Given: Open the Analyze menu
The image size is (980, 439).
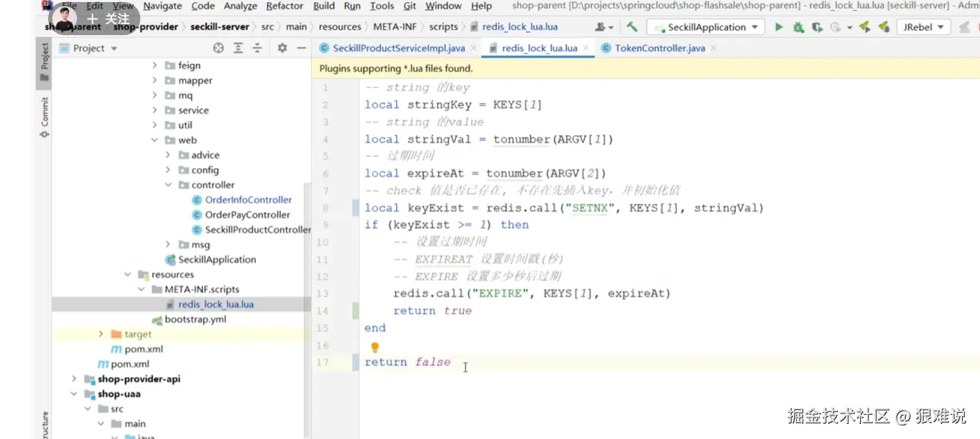Looking at the screenshot, I should (241, 6).
